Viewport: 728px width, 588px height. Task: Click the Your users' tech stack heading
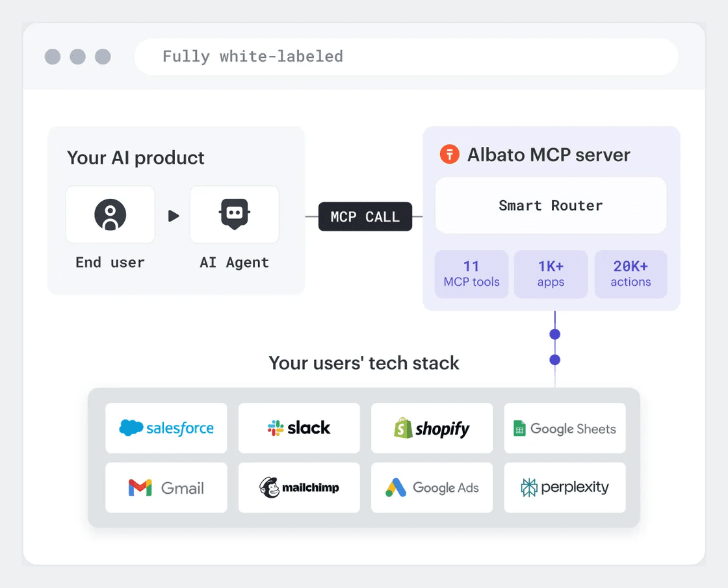pos(364,363)
